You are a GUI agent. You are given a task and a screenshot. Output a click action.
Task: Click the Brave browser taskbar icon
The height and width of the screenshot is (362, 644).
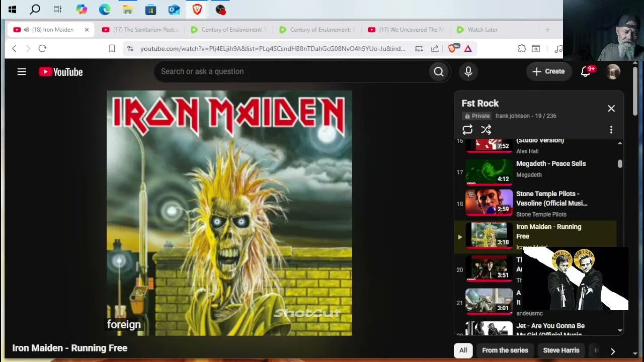click(197, 9)
